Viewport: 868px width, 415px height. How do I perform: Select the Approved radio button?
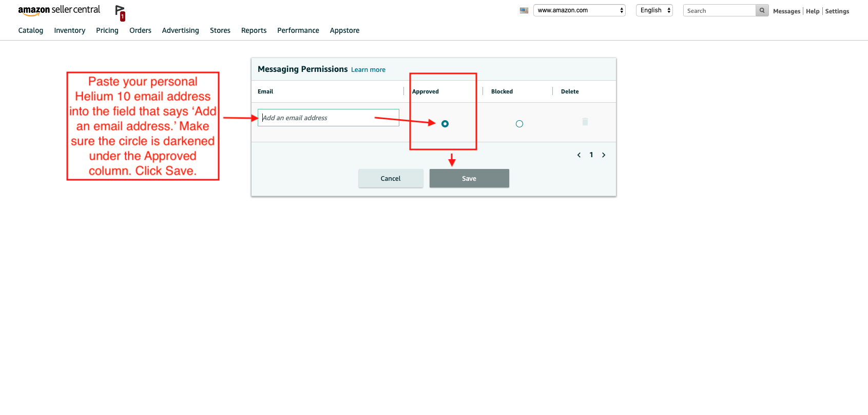click(x=445, y=124)
